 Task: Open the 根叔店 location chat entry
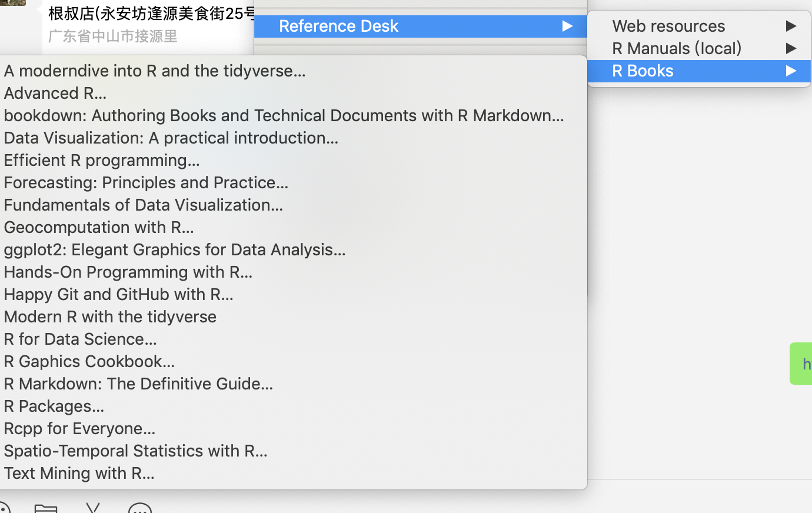click(151, 24)
